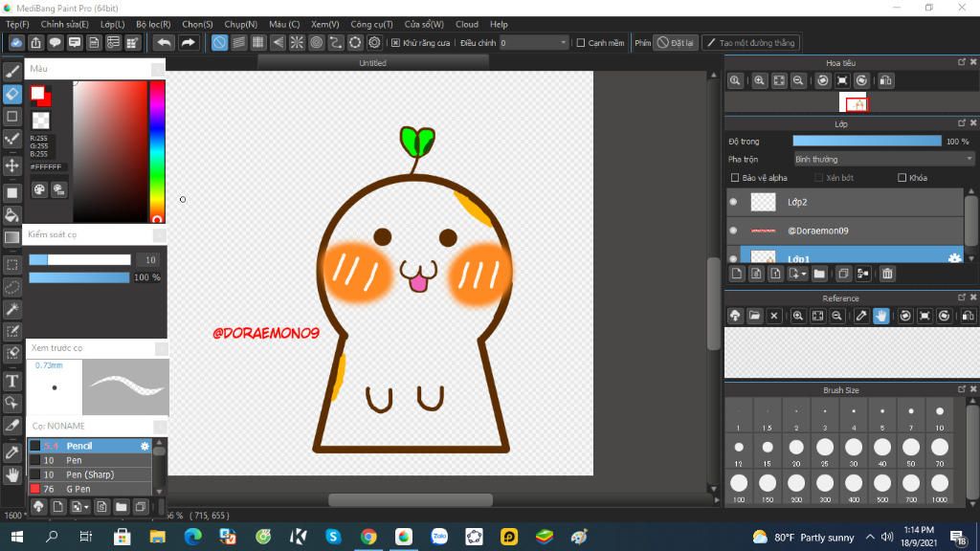Image resolution: width=980 pixels, height=551 pixels.
Task: Select the Move tool
Action: click(x=11, y=165)
